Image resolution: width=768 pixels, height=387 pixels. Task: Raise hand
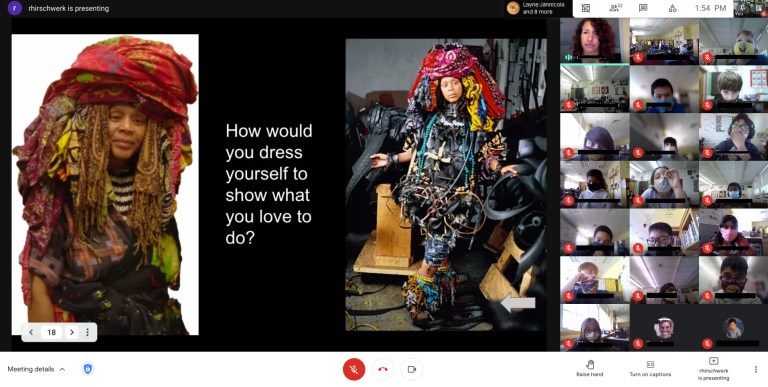[x=590, y=369]
